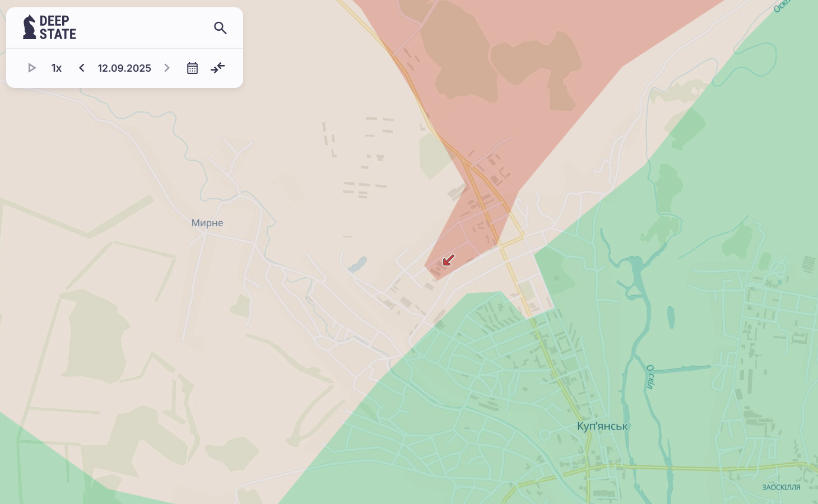818x504 pixels.
Task: Click the 12.09.2025 date text
Action: click(x=124, y=68)
